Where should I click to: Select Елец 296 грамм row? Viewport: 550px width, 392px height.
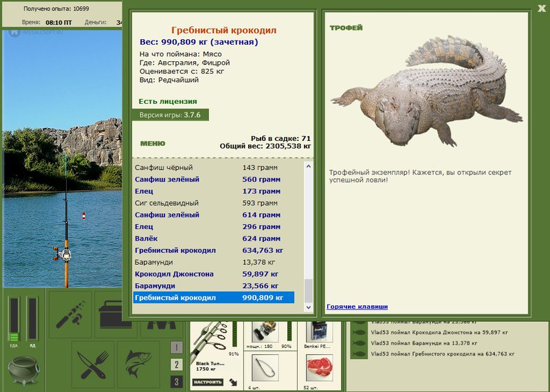tap(214, 227)
